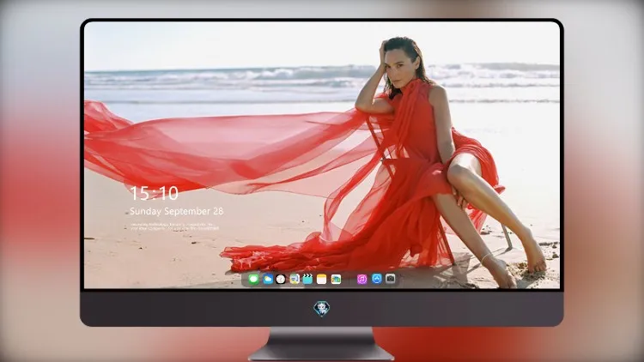Launch the teal clapperboard video app
644x362 pixels.
coord(307,279)
